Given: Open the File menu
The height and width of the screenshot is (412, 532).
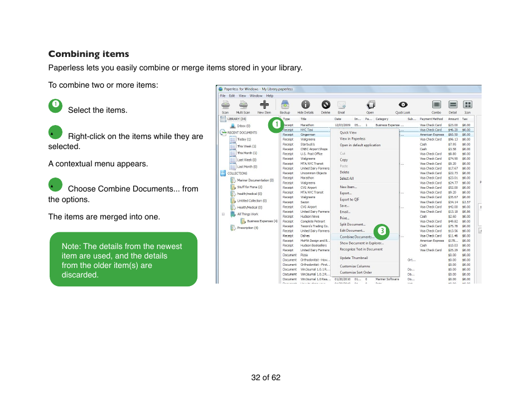Looking at the screenshot, I should coord(223,96).
